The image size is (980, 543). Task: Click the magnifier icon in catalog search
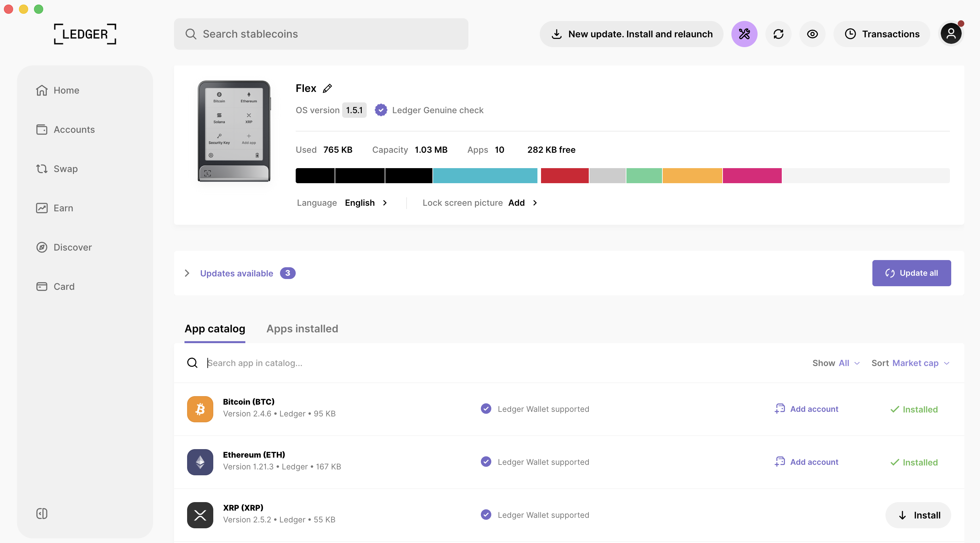192,363
